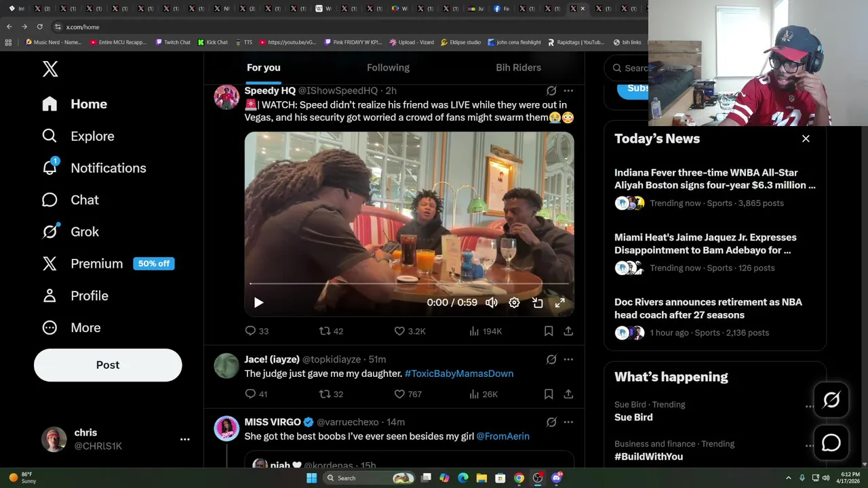Open Premium 50% off offer
The width and height of the screenshot is (868, 488).
coord(108,264)
